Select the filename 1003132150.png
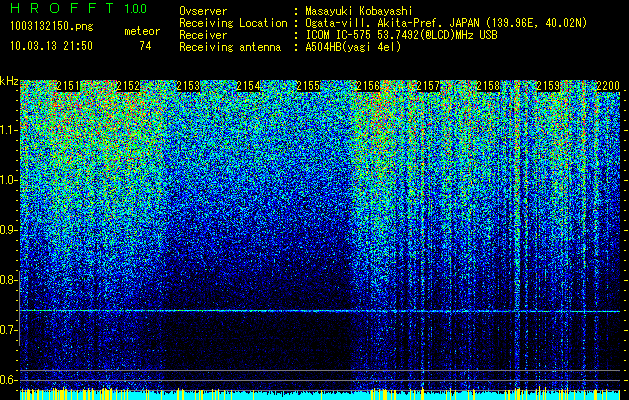Image resolution: width=629 pixels, height=400 pixels. pyautogui.click(x=52, y=27)
